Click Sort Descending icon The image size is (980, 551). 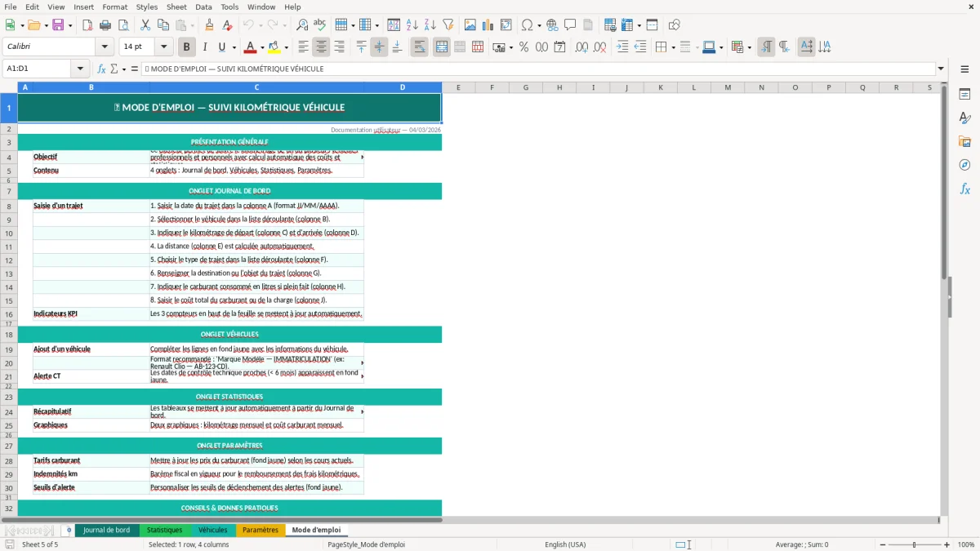tap(430, 25)
